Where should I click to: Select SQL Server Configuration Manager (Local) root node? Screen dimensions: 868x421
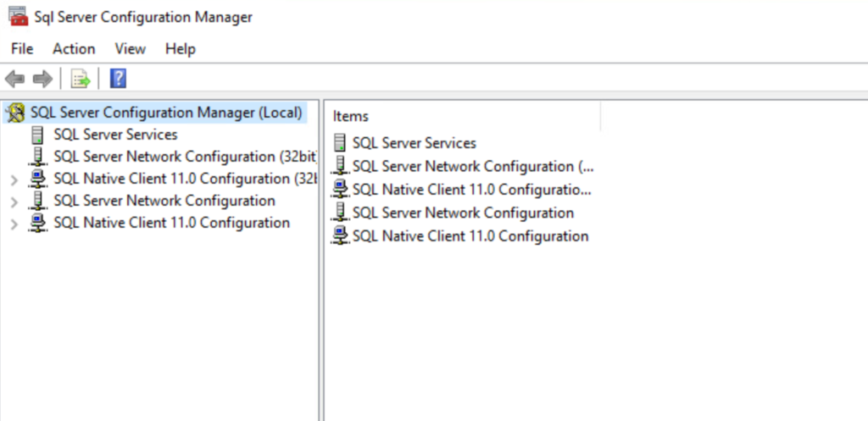166,113
